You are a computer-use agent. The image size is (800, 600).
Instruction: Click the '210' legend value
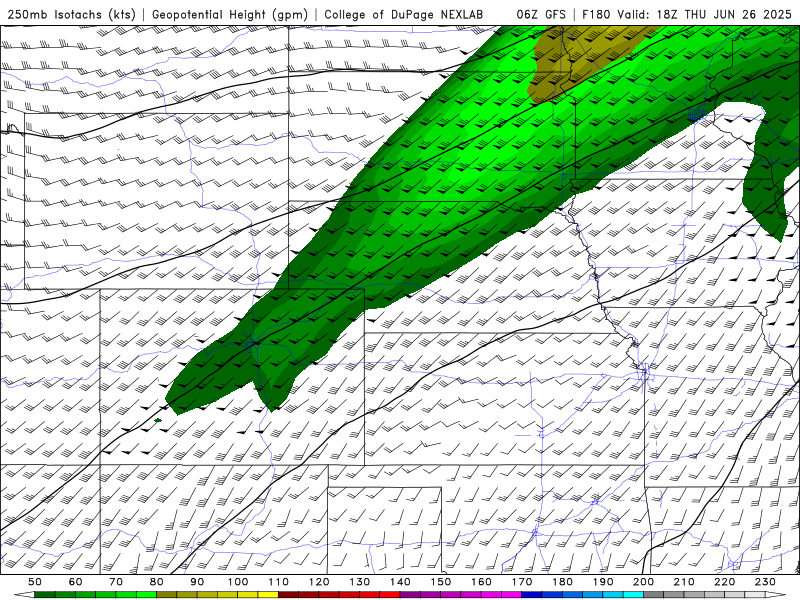[684, 582]
